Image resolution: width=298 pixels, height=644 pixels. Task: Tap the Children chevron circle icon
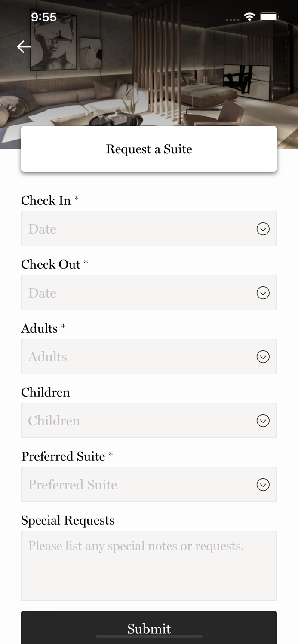click(263, 421)
